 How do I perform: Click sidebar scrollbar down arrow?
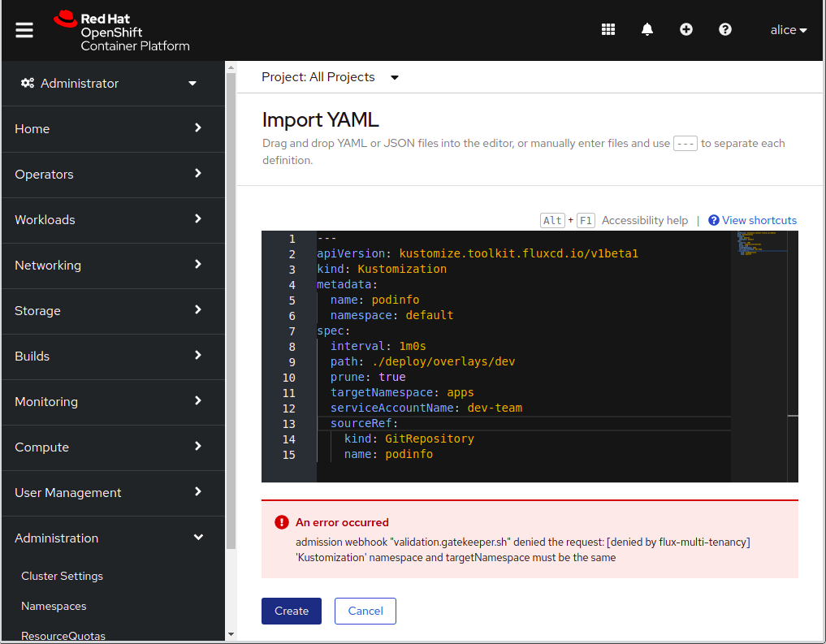pyautogui.click(x=231, y=634)
